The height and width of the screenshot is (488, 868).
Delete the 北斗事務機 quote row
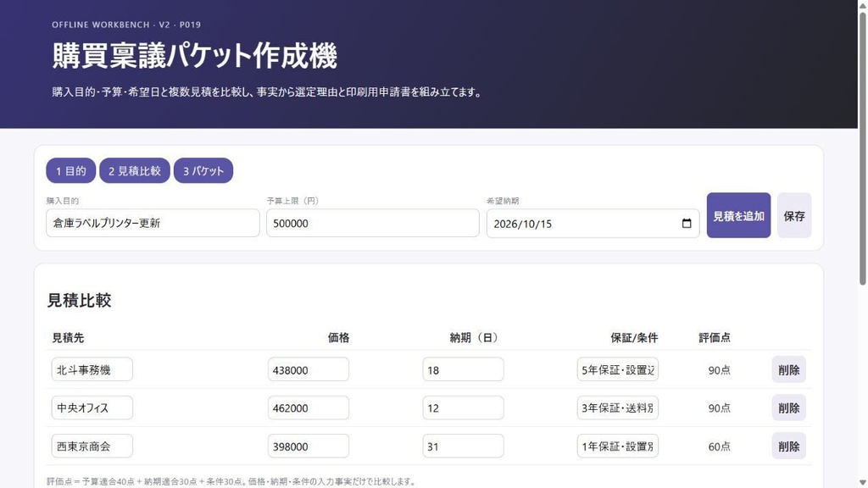click(789, 369)
